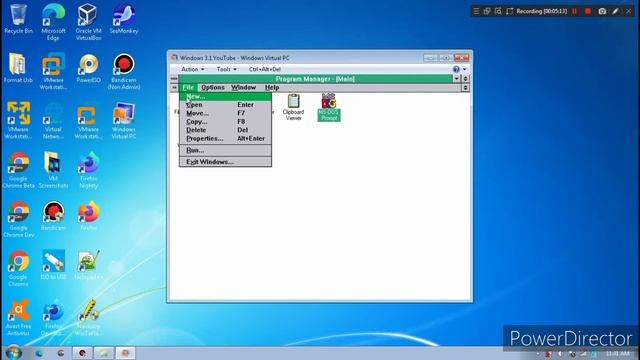Open the Virtual Network editor shortcut
The width and height of the screenshot is (640, 360).
[53, 121]
